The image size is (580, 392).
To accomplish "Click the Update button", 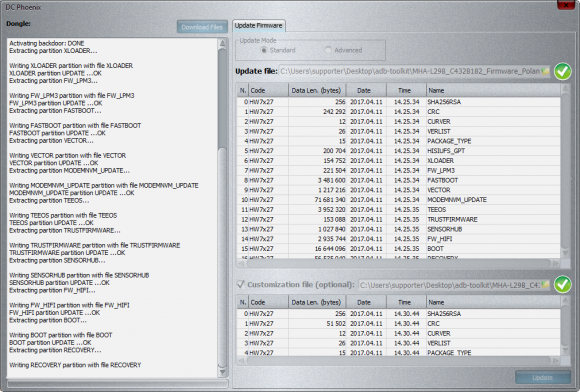I will tap(543, 378).
